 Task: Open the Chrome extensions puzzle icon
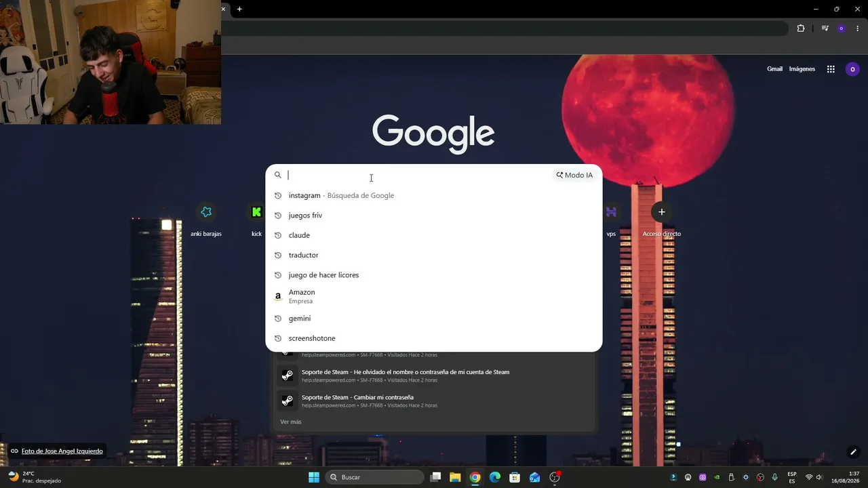(801, 28)
